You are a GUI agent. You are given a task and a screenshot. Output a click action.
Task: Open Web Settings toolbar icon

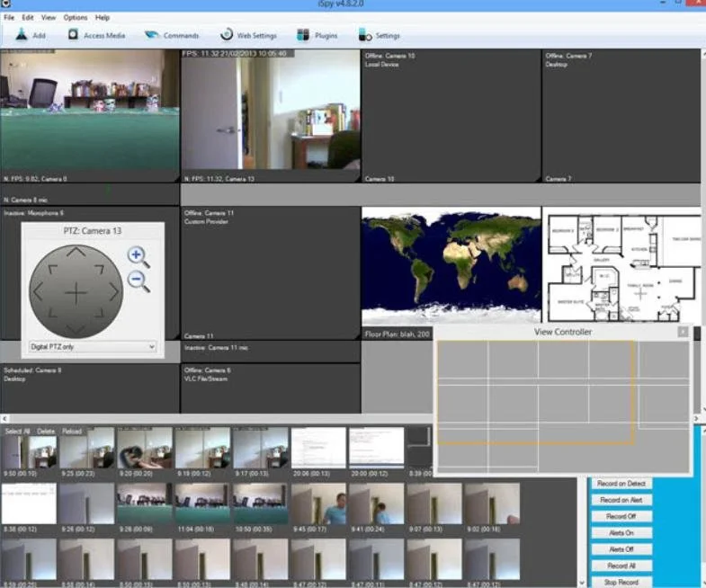point(227,34)
